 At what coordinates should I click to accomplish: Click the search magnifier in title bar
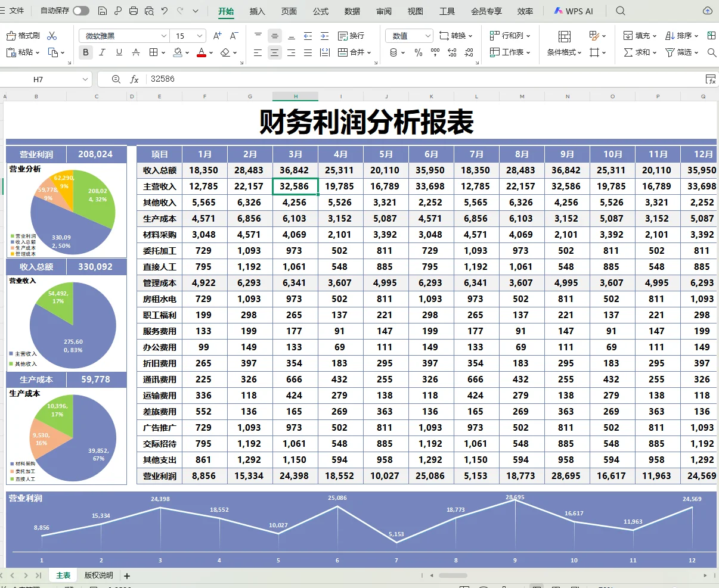pos(621,11)
